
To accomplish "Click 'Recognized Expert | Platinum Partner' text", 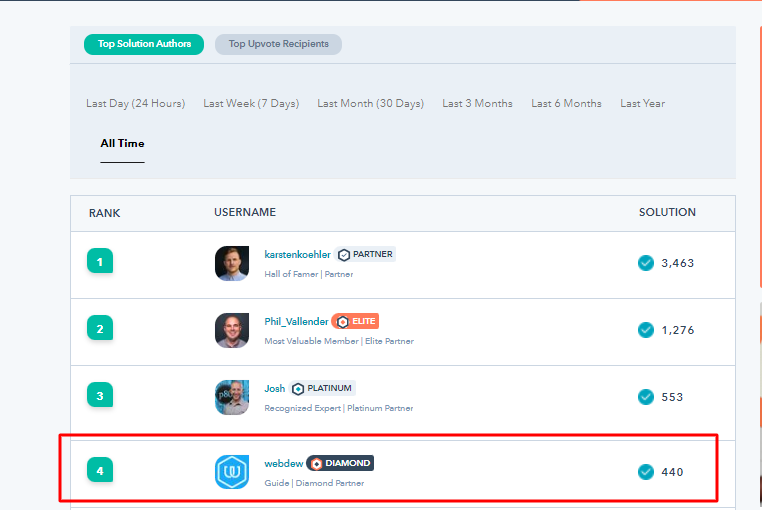I will pos(339,408).
